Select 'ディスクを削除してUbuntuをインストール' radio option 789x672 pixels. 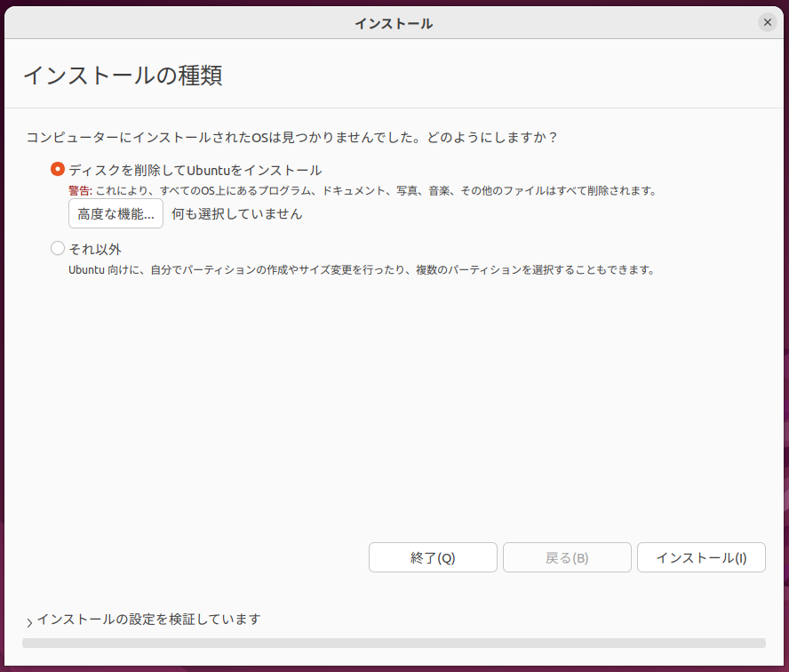pos(58,169)
